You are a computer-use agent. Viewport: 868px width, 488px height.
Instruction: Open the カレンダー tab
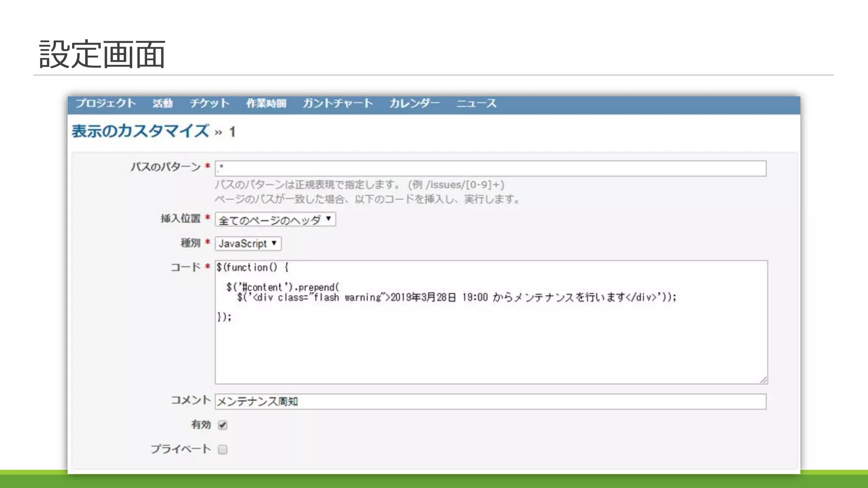tap(415, 103)
